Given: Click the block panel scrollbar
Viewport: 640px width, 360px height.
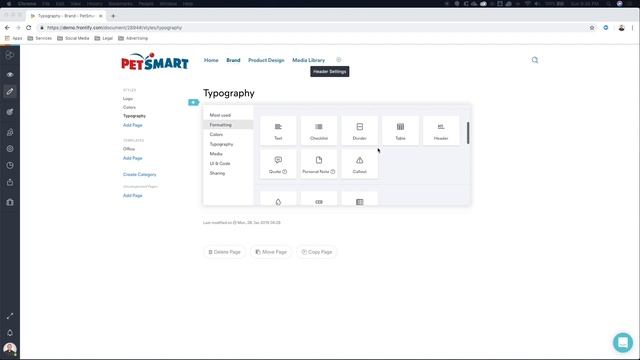Looking at the screenshot, I should pos(468,133).
